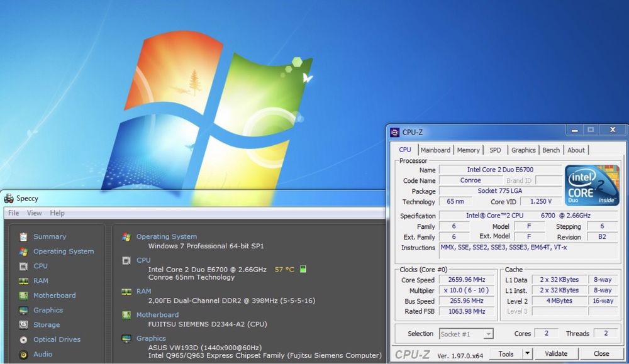Minimize the CPU-Z window
Image resolution: width=629 pixels, height=364 pixels.
click(574, 130)
